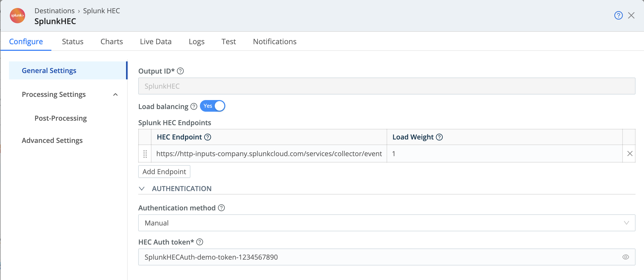This screenshot has height=280, width=644.
Task: Collapse the AUTHENTICATION section
Action: pyautogui.click(x=142, y=189)
